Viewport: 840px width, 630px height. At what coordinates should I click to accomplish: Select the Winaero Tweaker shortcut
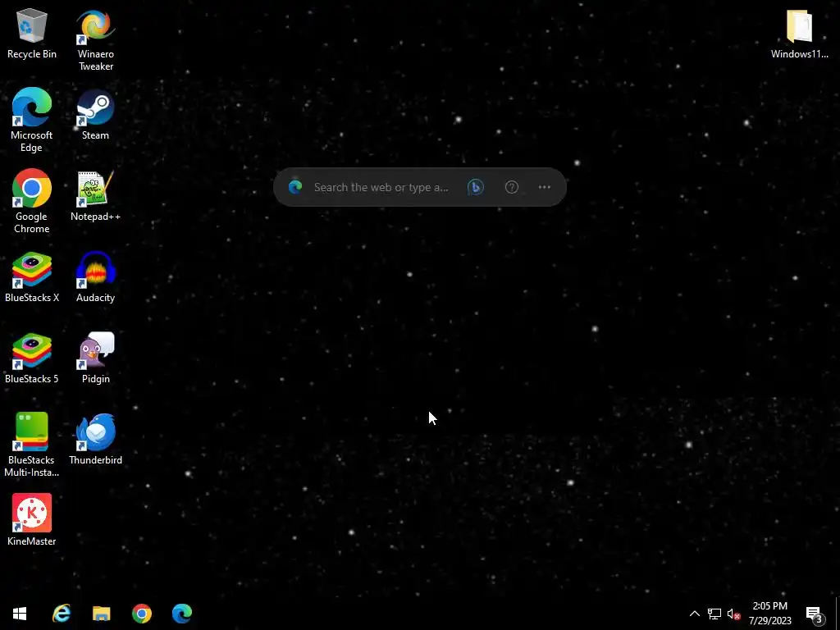click(x=95, y=40)
